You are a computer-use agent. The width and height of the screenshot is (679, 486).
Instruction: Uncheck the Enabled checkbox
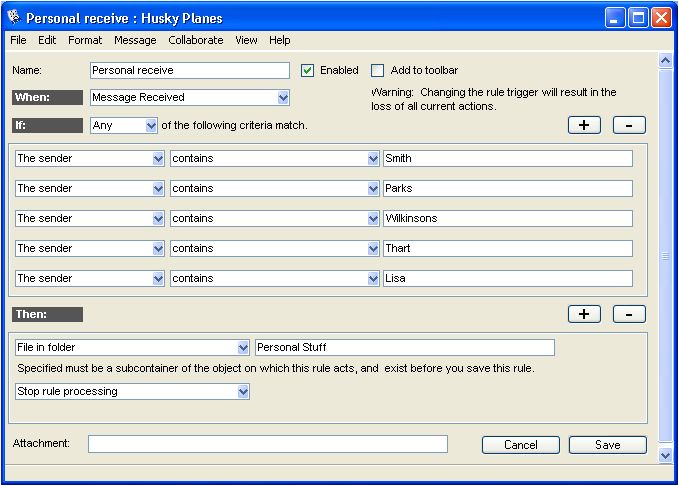pos(308,71)
